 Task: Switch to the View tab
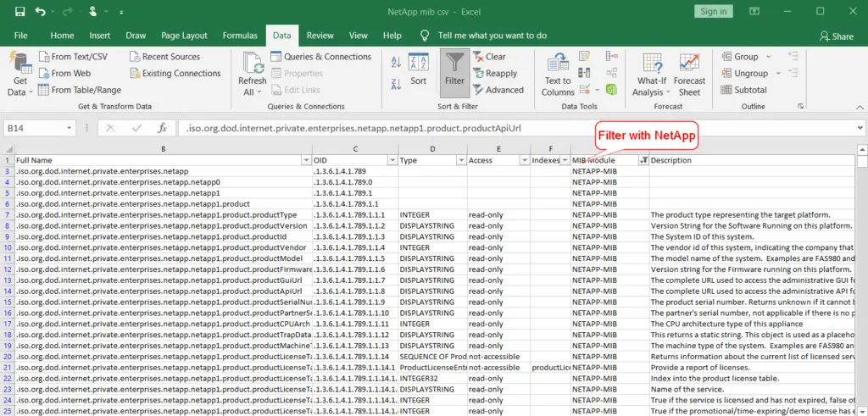coord(359,36)
